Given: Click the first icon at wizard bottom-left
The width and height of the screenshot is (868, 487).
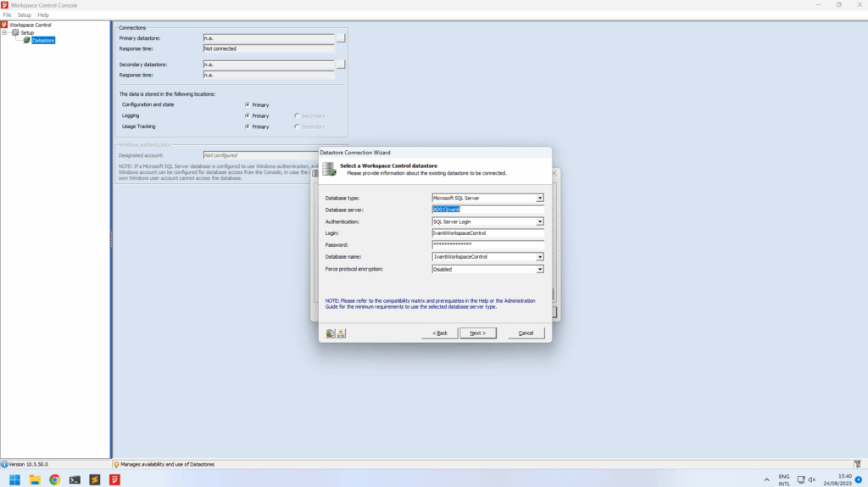Looking at the screenshot, I should coord(330,333).
